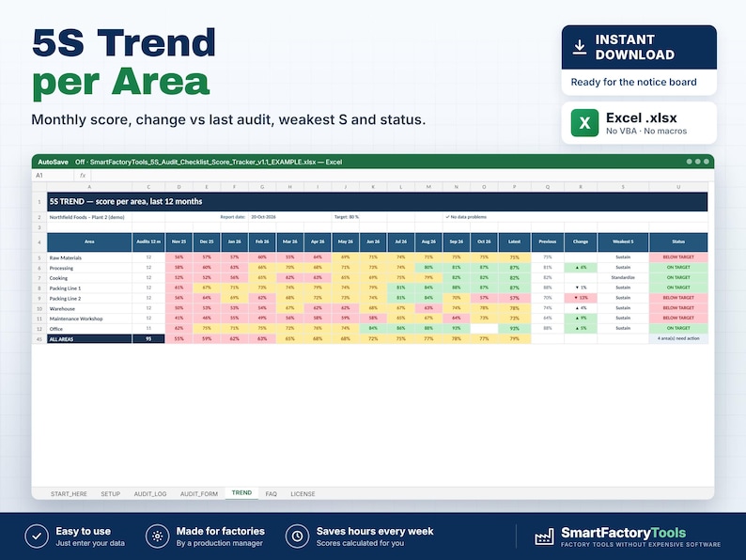
Task: Click the 'Oct 26' month header cell
Action: pyautogui.click(x=484, y=242)
